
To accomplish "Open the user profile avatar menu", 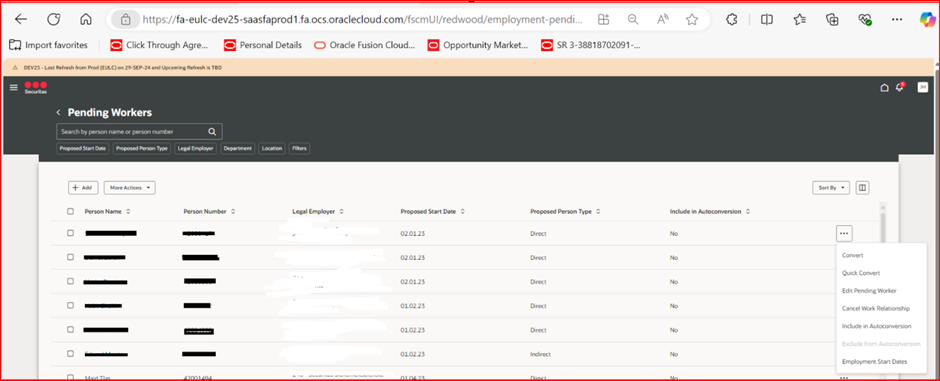I will [x=923, y=87].
